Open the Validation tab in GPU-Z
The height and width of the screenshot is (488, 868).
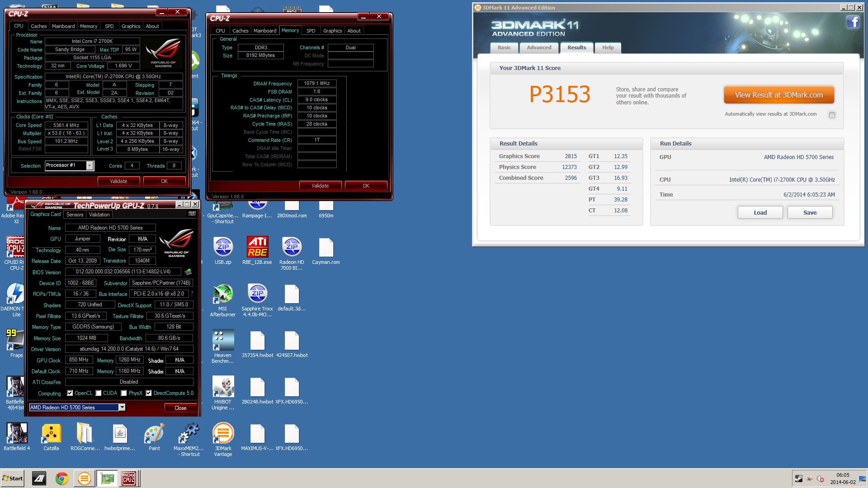pos(99,215)
